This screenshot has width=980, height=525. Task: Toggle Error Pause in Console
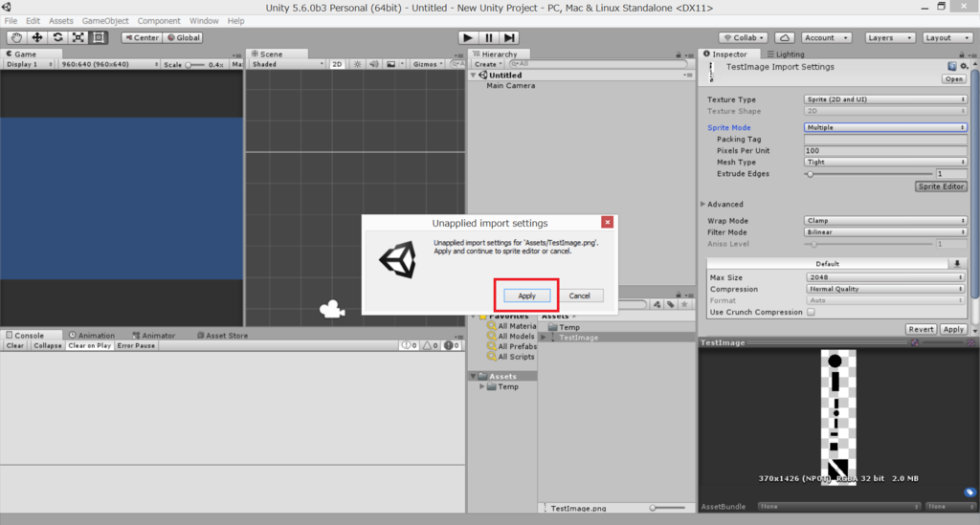click(x=136, y=345)
